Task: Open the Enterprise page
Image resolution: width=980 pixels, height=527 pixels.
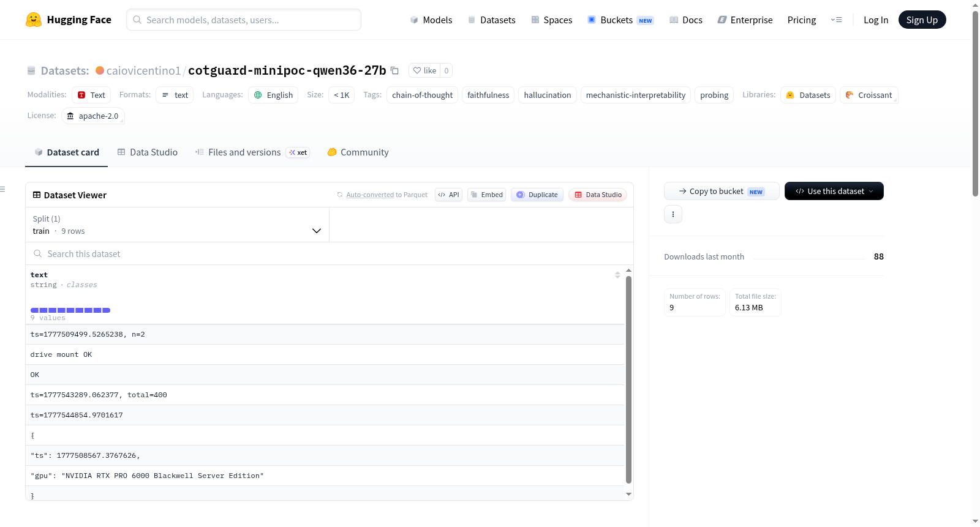Action: [745, 20]
